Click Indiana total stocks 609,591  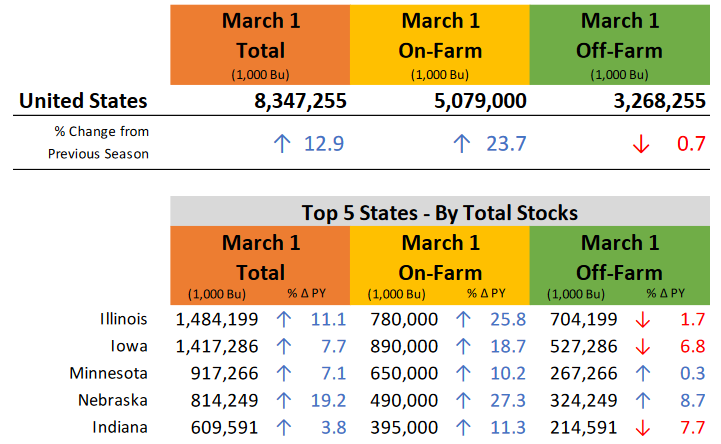(x=224, y=428)
